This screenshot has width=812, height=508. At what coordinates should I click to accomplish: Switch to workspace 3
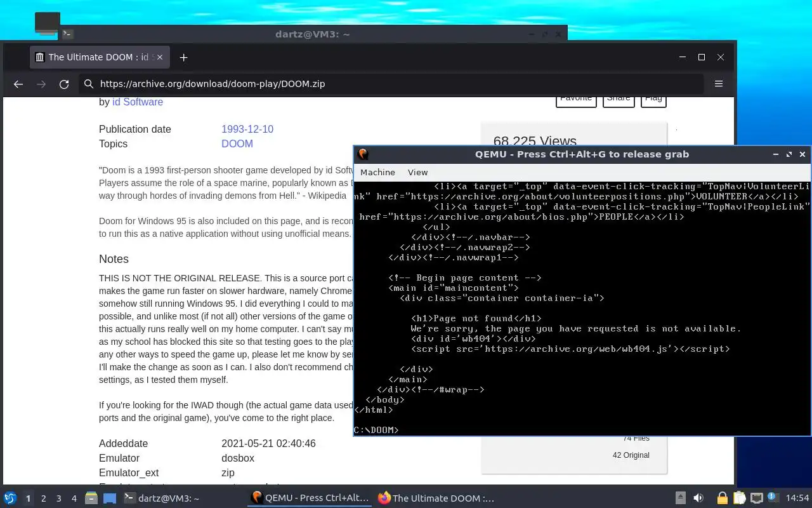click(x=59, y=498)
